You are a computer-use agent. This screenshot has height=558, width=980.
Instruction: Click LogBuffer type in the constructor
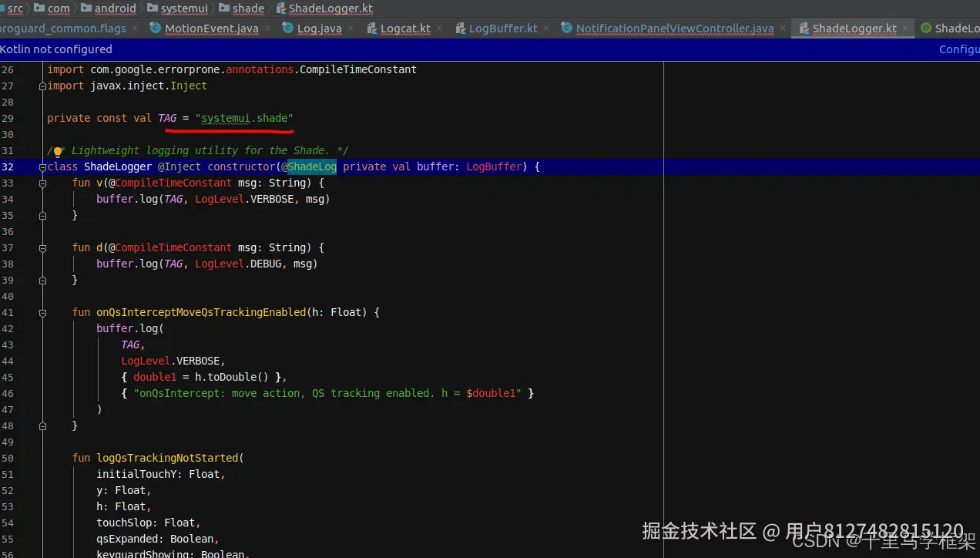click(x=494, y=167)
